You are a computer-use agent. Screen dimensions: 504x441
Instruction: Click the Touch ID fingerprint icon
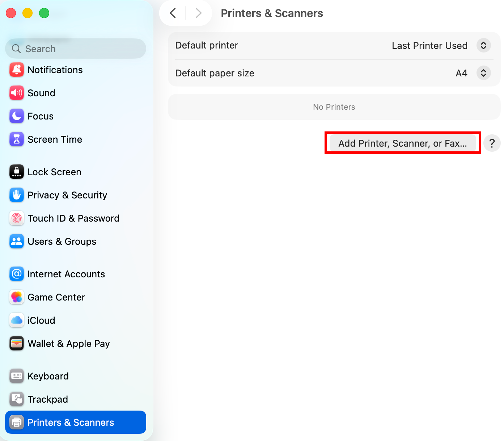click(17, 218)
